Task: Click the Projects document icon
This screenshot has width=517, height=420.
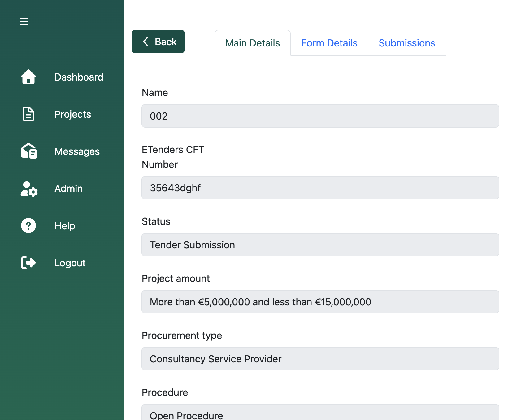Action: 28,114
